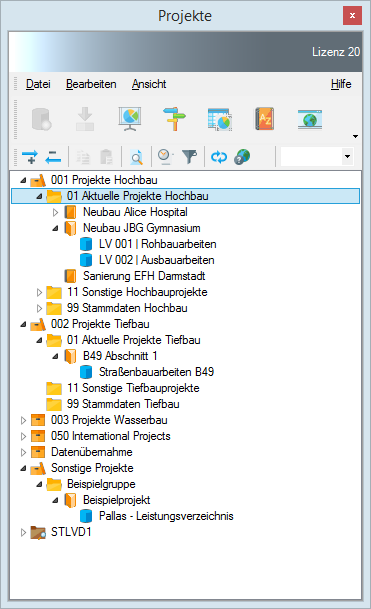
Task: Collapse the Sonstige Projekte node
Action: point(23,468)
